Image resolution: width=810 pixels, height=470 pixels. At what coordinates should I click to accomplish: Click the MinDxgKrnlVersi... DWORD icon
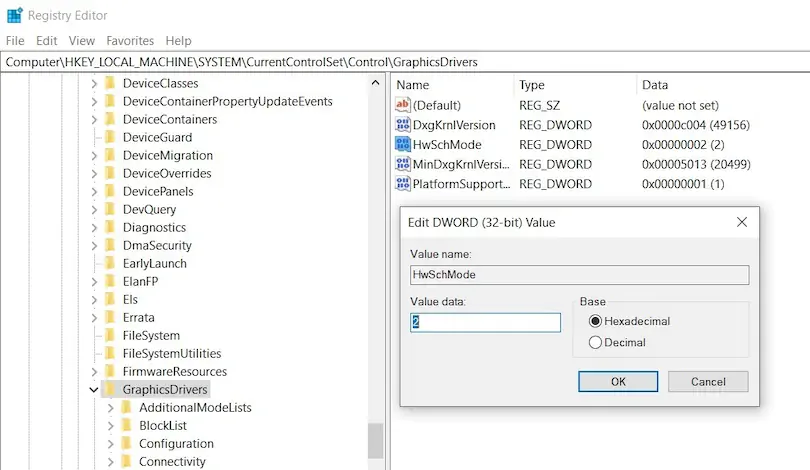[402, 164]
